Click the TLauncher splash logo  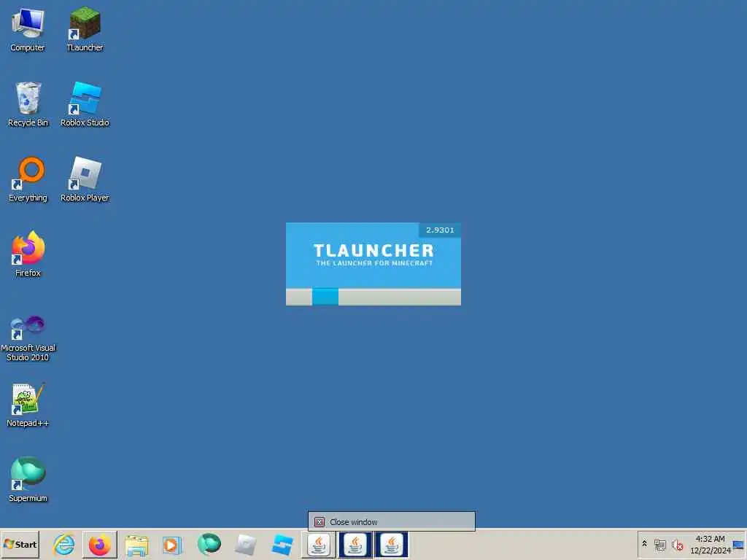[x=374, y=255]
